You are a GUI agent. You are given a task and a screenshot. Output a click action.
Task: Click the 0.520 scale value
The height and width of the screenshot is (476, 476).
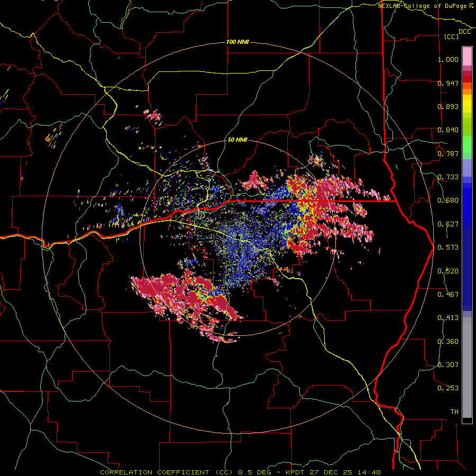(448, 271)
